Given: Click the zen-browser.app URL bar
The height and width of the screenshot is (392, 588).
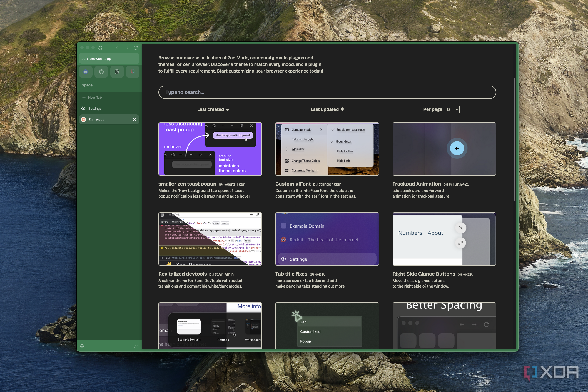Looking at the screenshot, I should [x=109, y=59].
